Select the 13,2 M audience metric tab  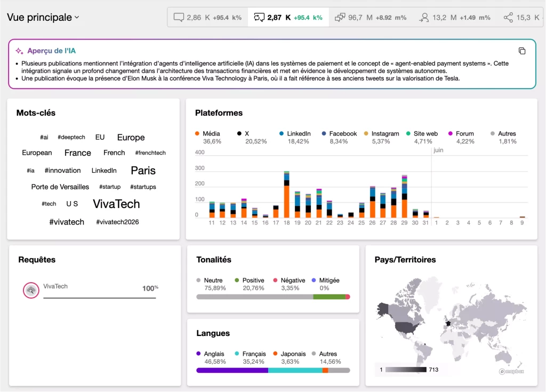coord(454,18)
